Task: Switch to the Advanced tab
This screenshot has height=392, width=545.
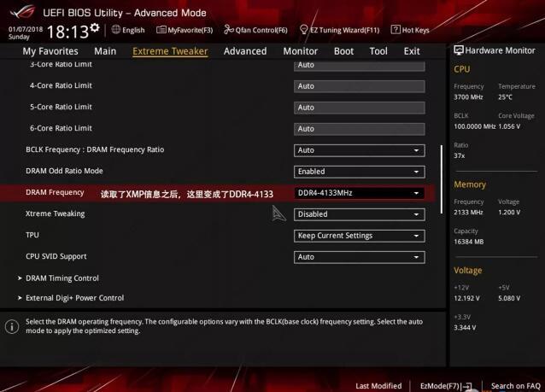Action: tap(245, 51)
